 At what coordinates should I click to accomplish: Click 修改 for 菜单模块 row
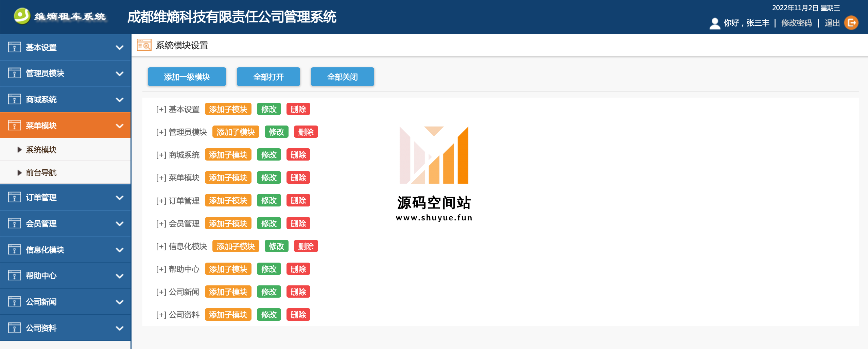[x=269, y=177]
